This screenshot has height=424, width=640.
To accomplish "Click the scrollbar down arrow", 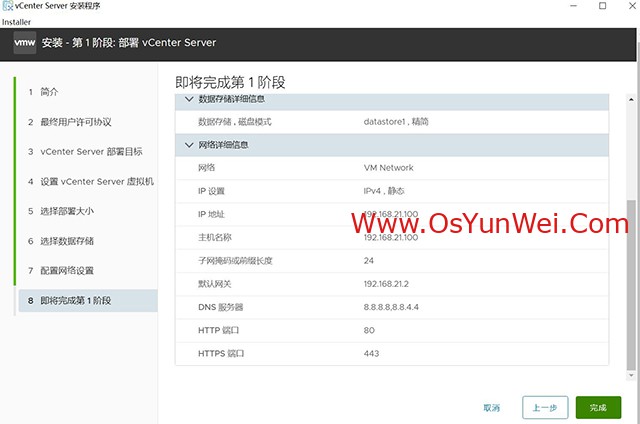I will tap(631, 375).
